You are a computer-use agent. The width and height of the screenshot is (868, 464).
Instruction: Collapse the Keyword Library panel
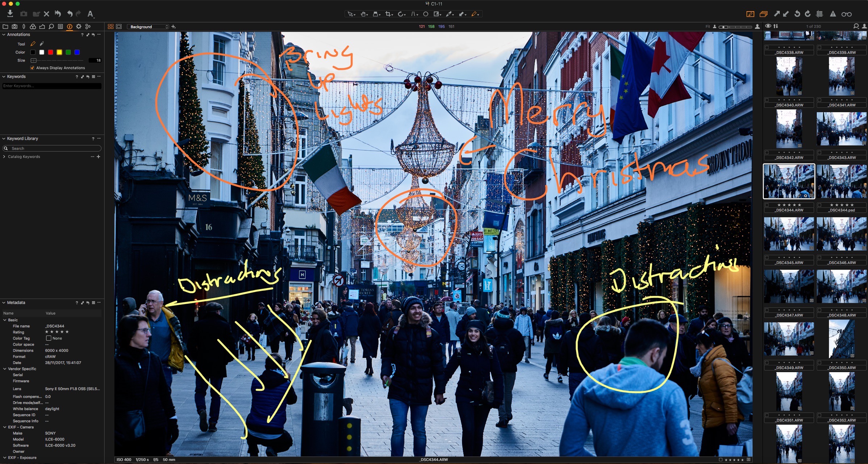click(4, 139)
